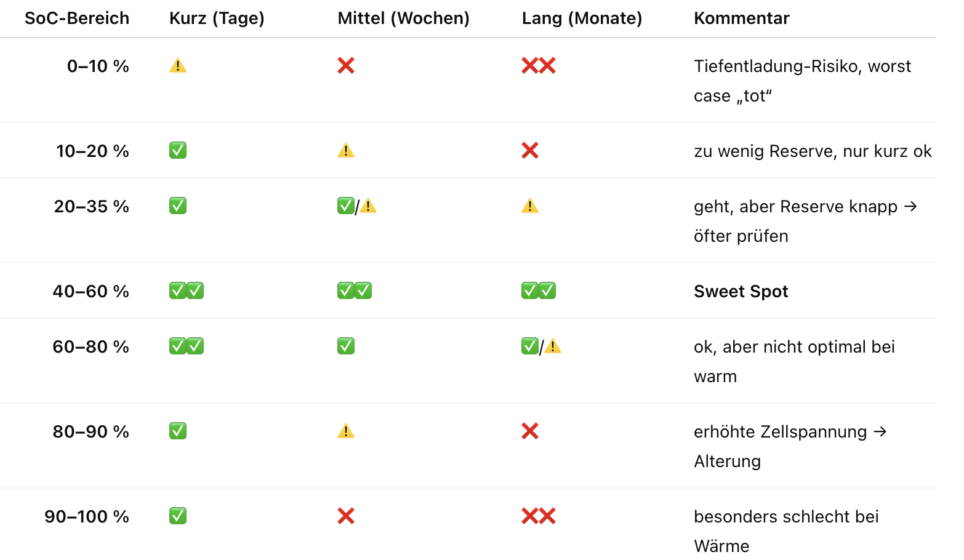Click the double red crosses in 90–100 % row
Viewport: 964px width, 560px height.
[539, 516]
